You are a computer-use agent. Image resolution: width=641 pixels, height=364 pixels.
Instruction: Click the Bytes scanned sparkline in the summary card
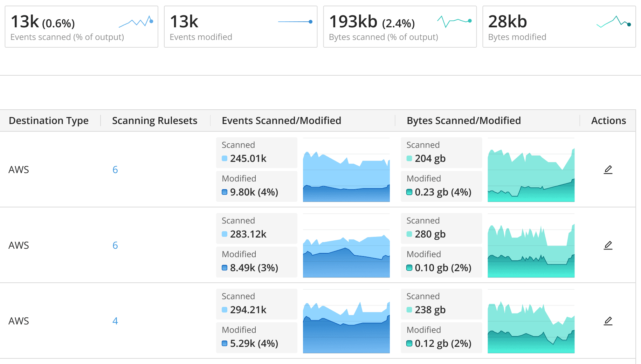(454, 21)
